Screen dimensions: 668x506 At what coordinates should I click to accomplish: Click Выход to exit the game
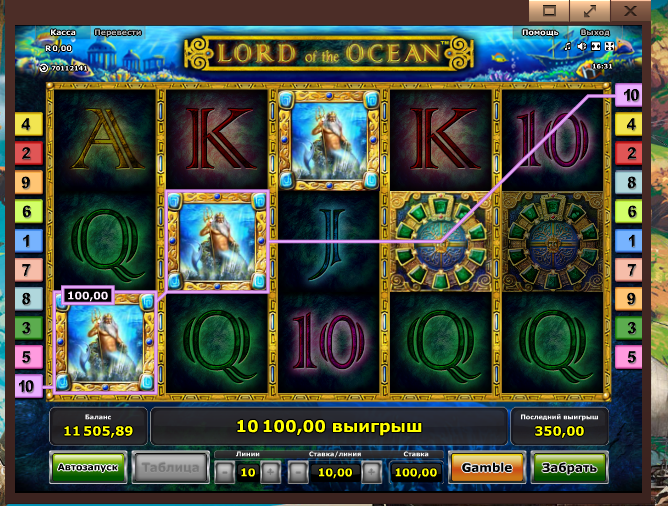595,32
